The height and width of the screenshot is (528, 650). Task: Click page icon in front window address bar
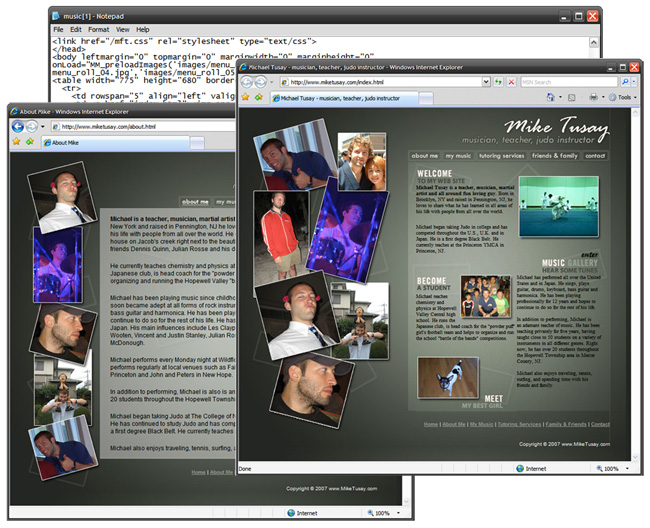click(x=285, y=82)
